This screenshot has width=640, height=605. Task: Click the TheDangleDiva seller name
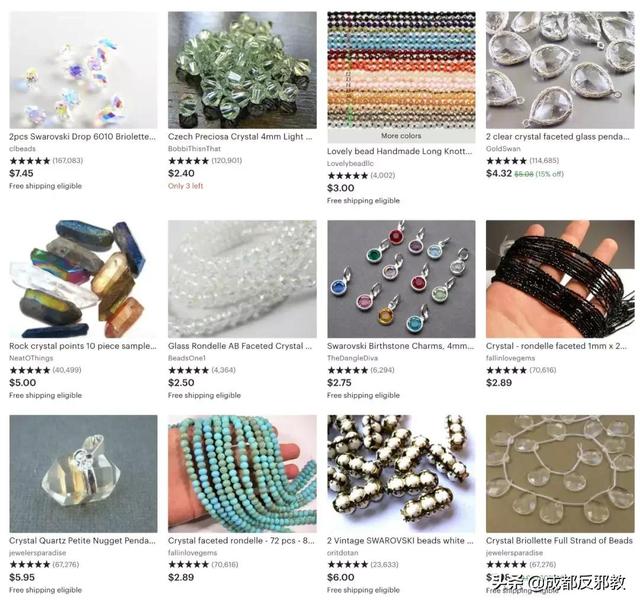coord(352,358)
